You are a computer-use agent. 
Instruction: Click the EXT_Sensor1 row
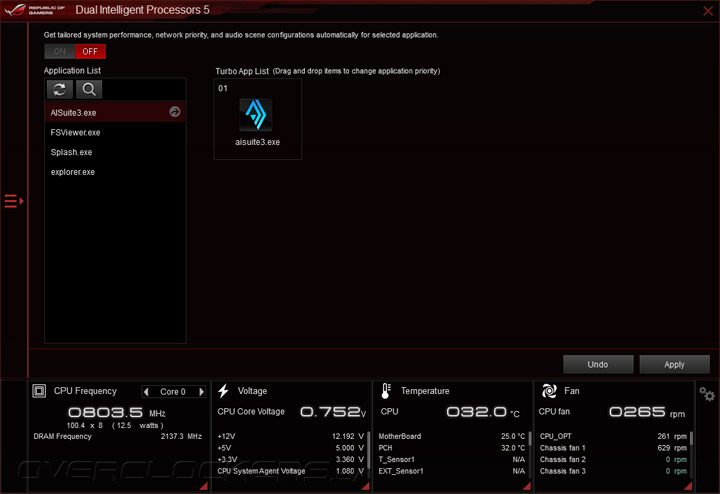[452, 471]
